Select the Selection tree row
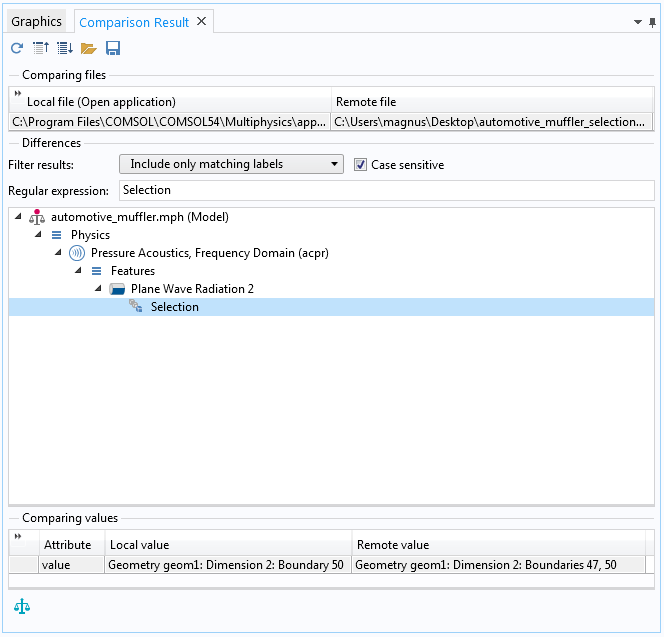The width and height of the screenshot is (664, 637). (332, 307)
